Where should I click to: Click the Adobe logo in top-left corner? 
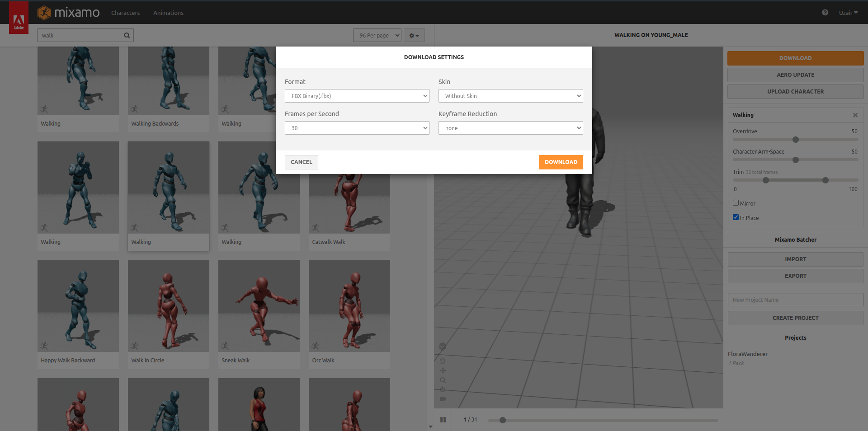(x=19, y=18)
